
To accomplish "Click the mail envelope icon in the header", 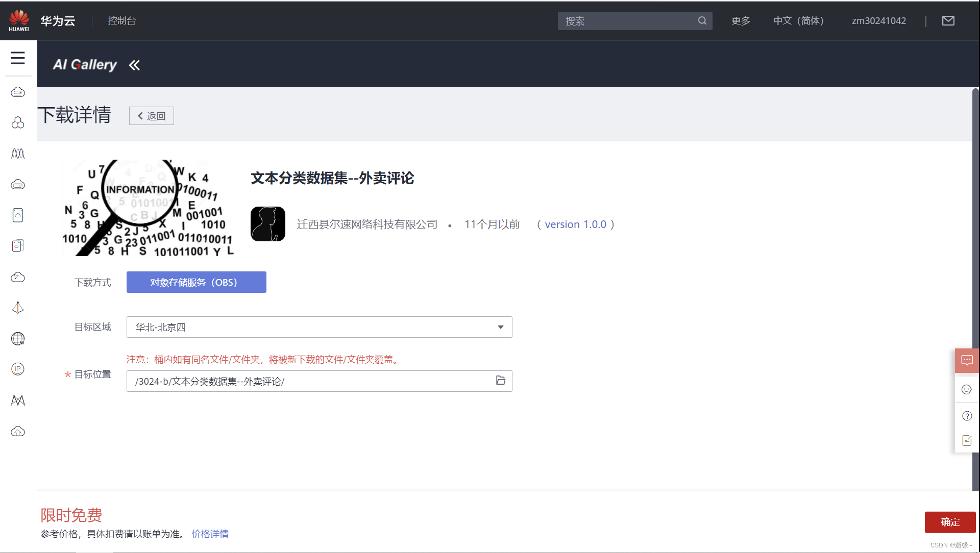I will [948, 21].
